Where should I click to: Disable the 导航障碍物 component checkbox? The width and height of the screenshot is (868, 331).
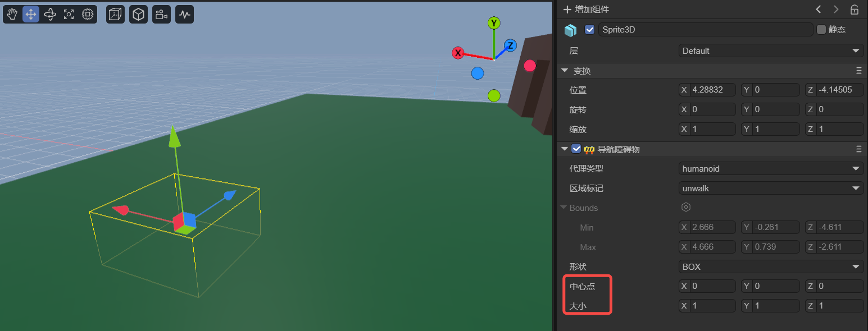pyautogui.click(x=576, y=149)
